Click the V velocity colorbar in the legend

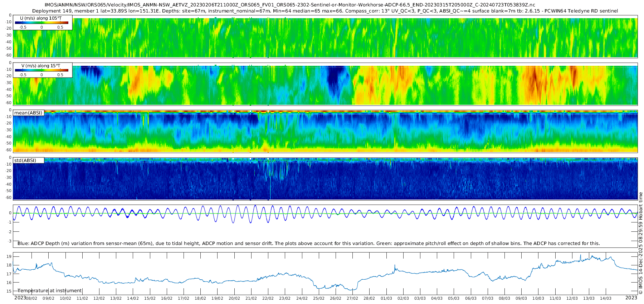pyautogui.click(x=42, y=70)
